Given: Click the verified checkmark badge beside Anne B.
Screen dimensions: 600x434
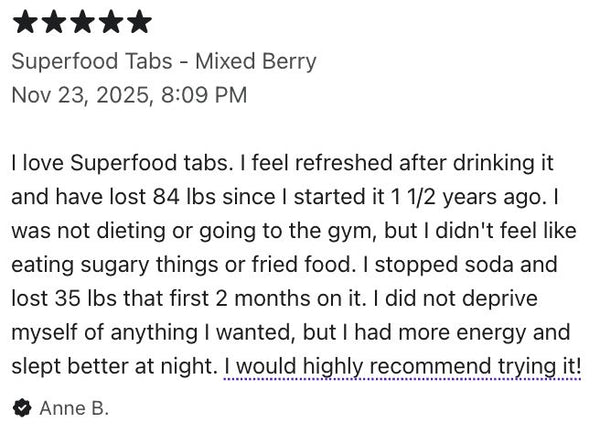Looking at the screenshot, I should tap(21, 408).
